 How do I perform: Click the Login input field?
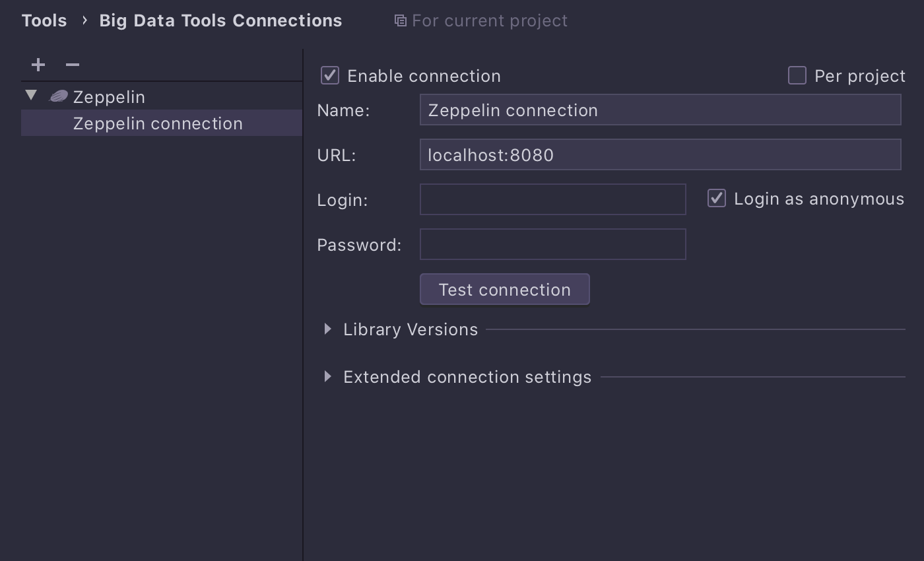(x=553, y=199)
